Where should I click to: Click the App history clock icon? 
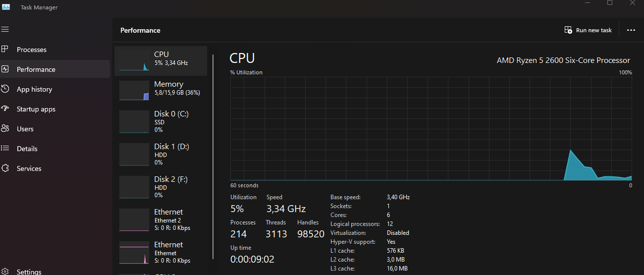click(x=5, y=89)
